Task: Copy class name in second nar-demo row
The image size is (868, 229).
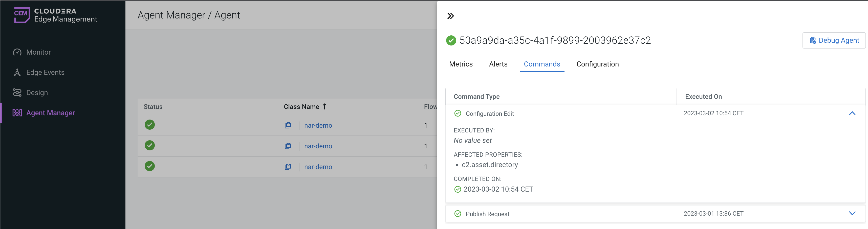Action: [x=288, y=146]
